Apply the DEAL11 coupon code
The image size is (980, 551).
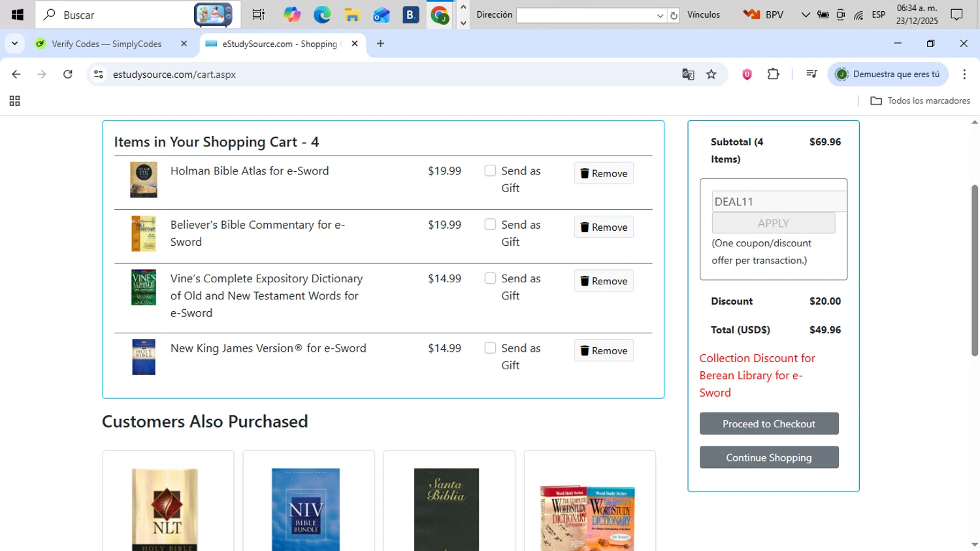774,223
